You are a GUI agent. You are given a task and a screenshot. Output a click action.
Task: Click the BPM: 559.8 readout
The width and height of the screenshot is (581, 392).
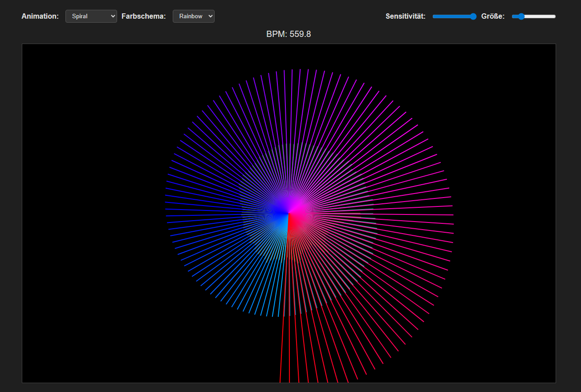(x=288, y=34)
